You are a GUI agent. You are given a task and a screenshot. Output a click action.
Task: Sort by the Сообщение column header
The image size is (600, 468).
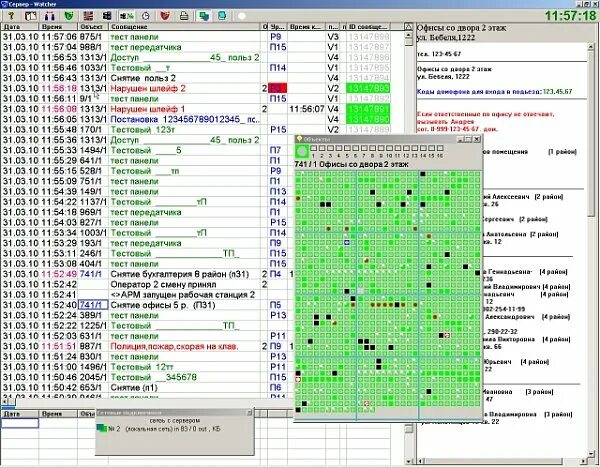point(185,27)
